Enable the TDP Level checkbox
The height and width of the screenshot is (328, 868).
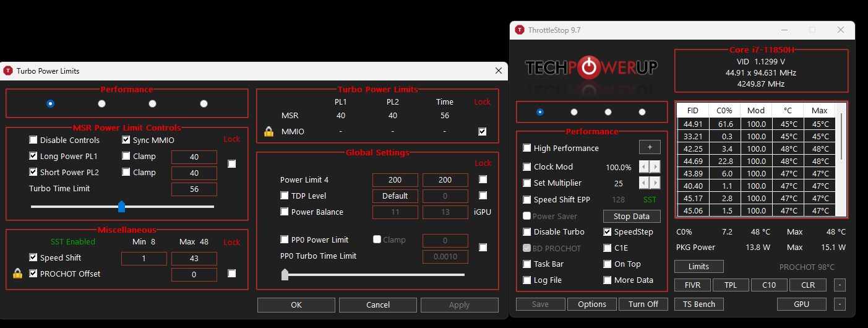(285, 196)
